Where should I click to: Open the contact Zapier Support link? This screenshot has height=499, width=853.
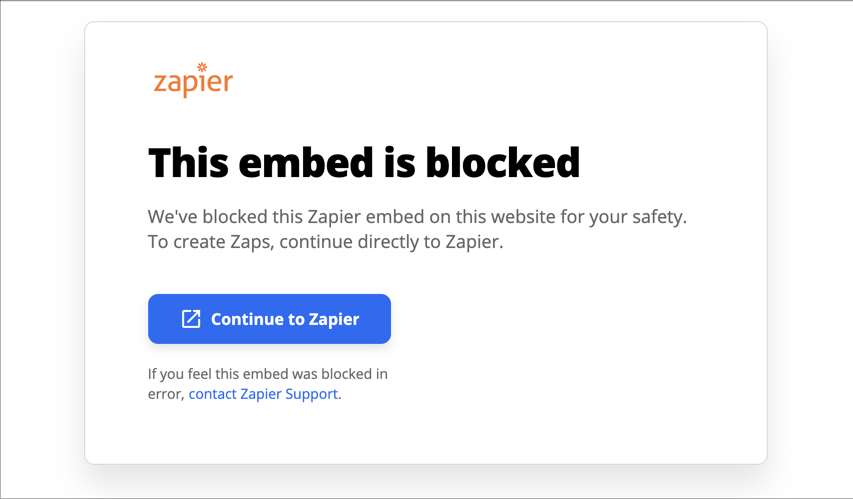pyautogui.click(x=264, y=394)
